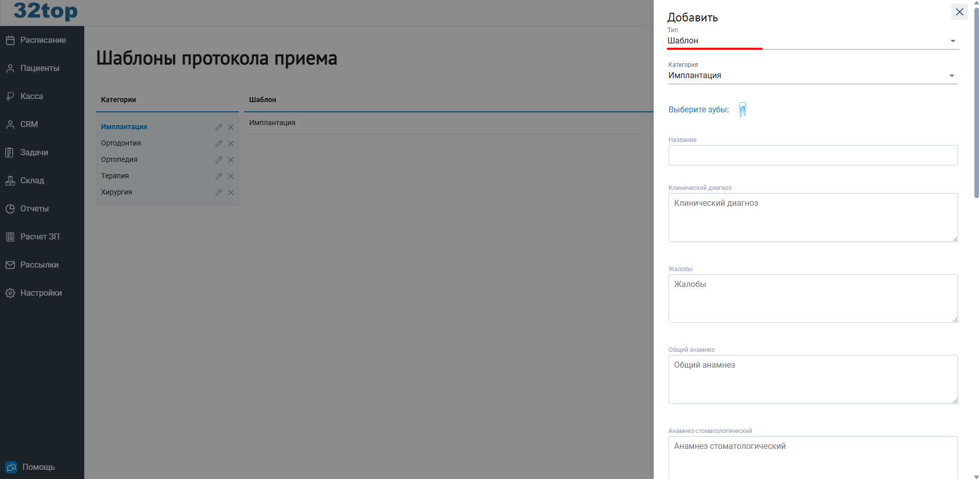Open the Касса payments section
The width and height of the screenshot is (980, 479).
(31, 96)
